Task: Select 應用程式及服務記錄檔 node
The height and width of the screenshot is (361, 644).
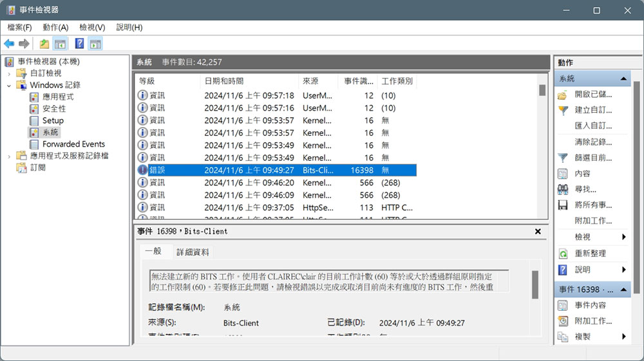Action: pos(69,156)
